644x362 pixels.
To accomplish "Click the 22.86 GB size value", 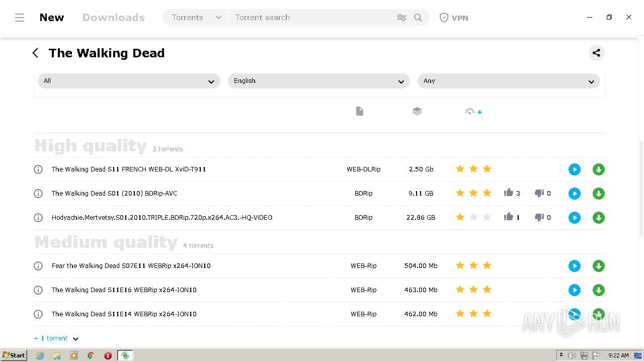I will pos(421,218).
